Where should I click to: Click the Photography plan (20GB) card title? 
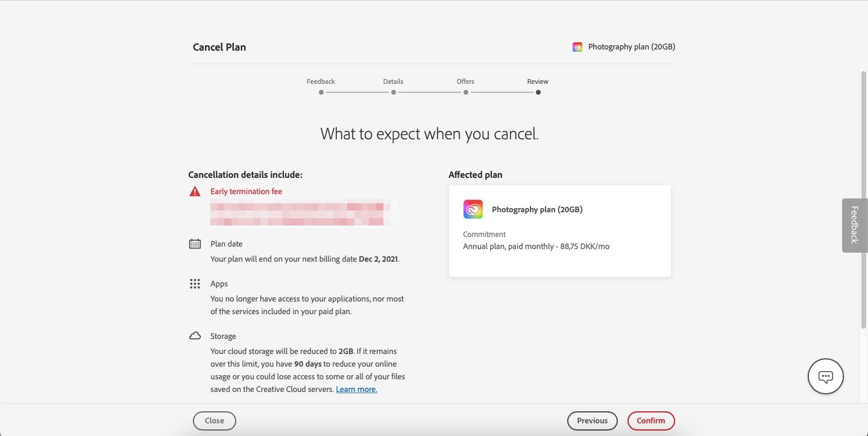[537, 209]
